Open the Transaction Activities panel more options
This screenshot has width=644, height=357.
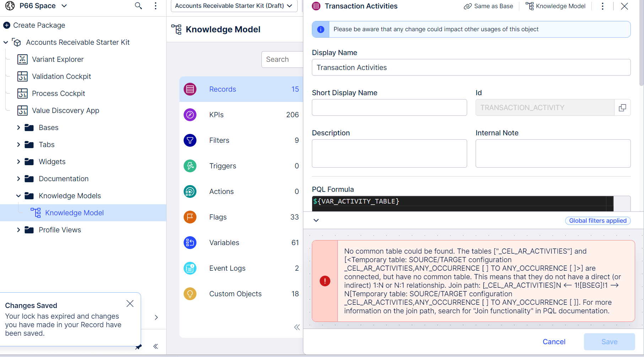point(602,6)
